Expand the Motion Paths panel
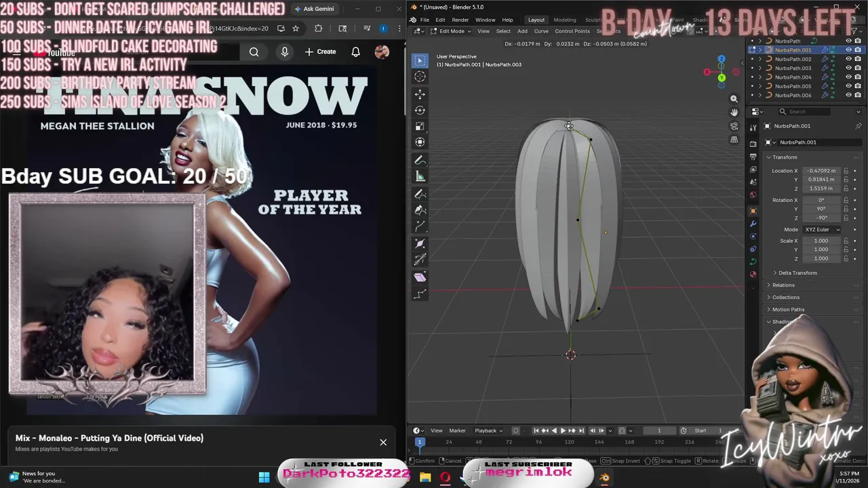 (x=788, y=310)
